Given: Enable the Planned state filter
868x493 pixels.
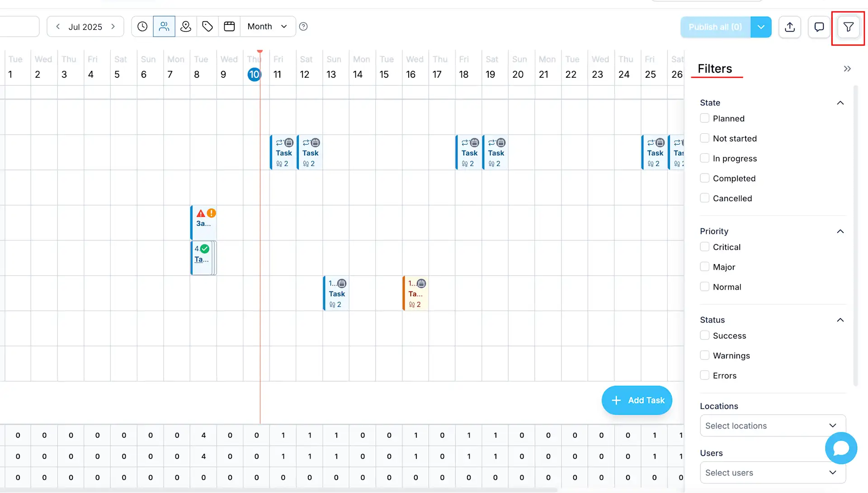Looking at the screenshot, I should (x=704, y=118).
